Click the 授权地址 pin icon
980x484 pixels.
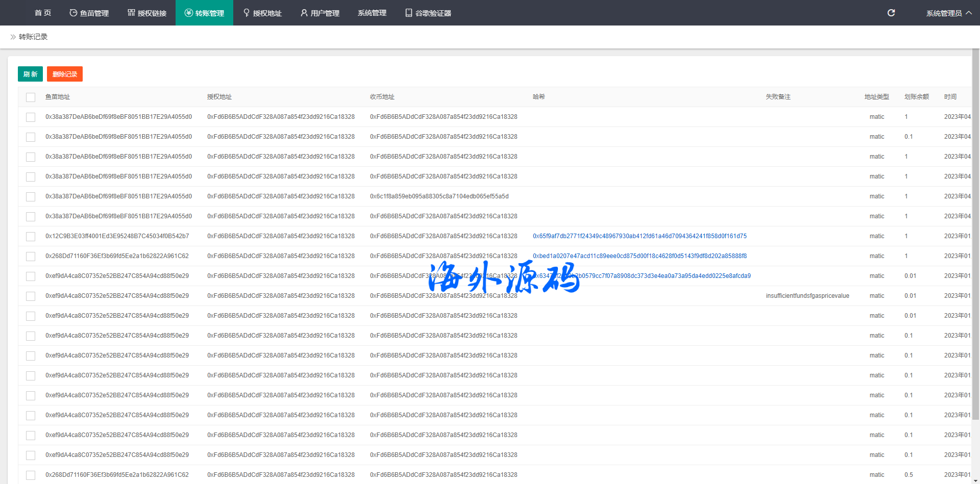coord(247,13)
